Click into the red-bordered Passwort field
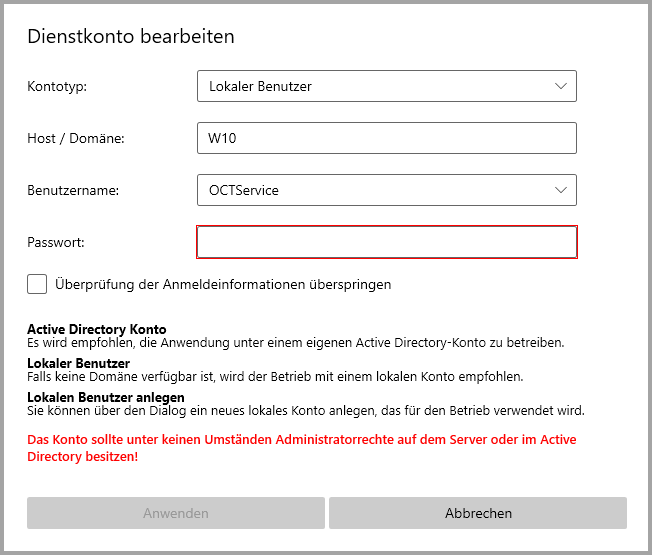Image resolution: width=652 pixels, height=555 pixels. [387, 242]
